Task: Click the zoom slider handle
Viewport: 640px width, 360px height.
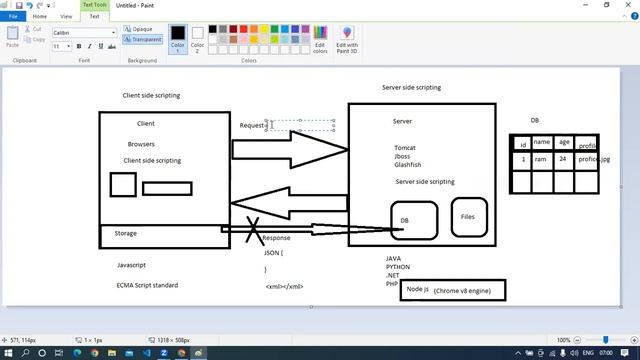Action: tap(606, 340)
